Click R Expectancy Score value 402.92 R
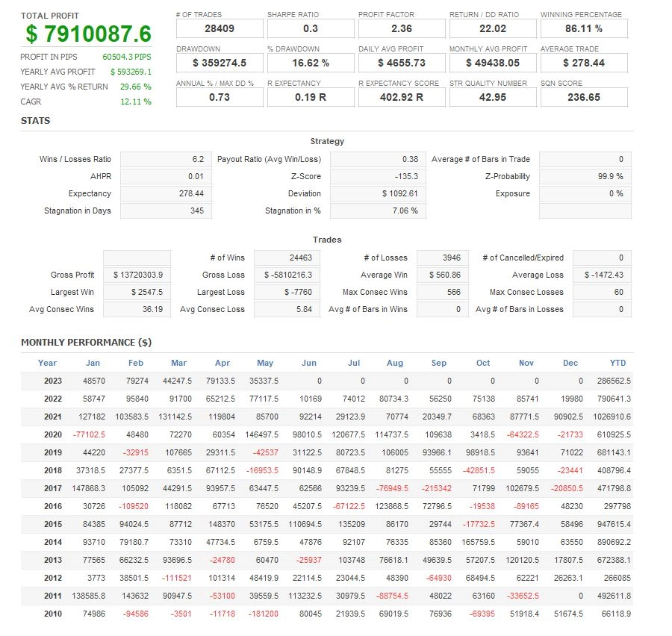This screenshot has width=672, height=636. [402, 97]
